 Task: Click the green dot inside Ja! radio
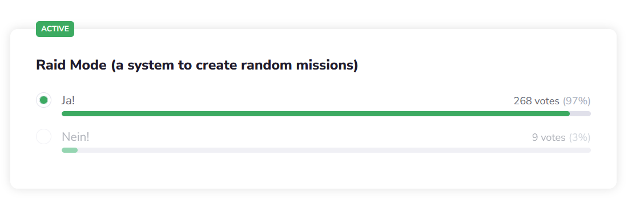tap(43, 100)
